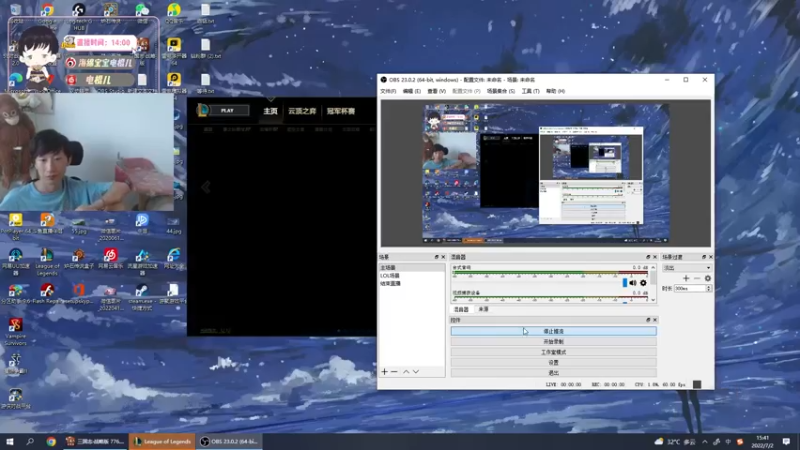Open 云顶之弈 tab in League client

pyautogui.click(x=302, y=111)
